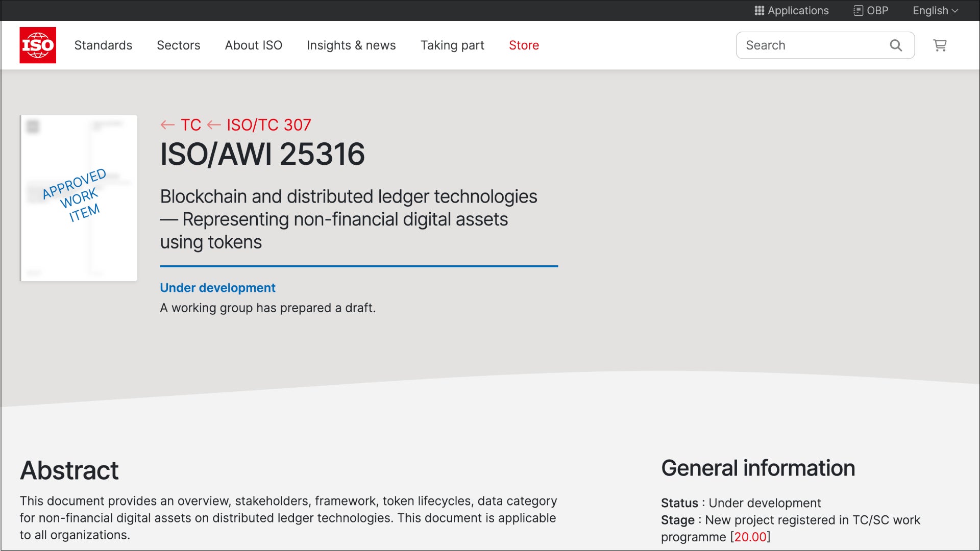Open the Sectors menu

click(179, 45)
